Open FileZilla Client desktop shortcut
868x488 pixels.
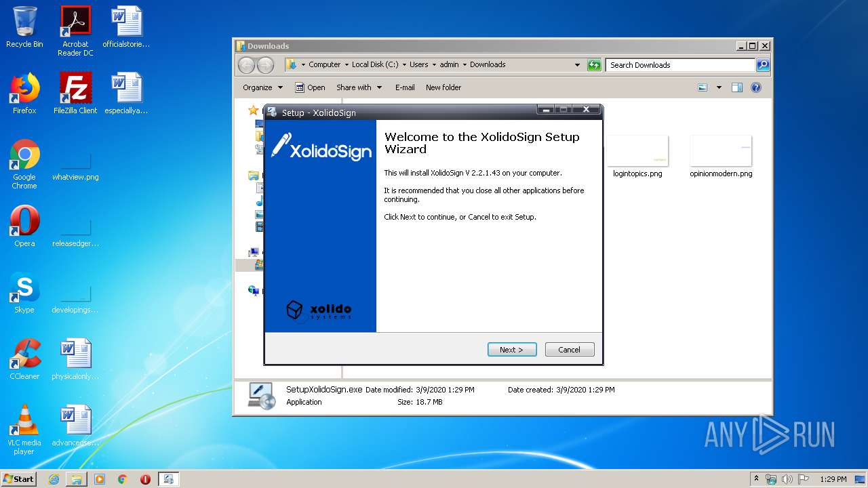click(75, 94)
